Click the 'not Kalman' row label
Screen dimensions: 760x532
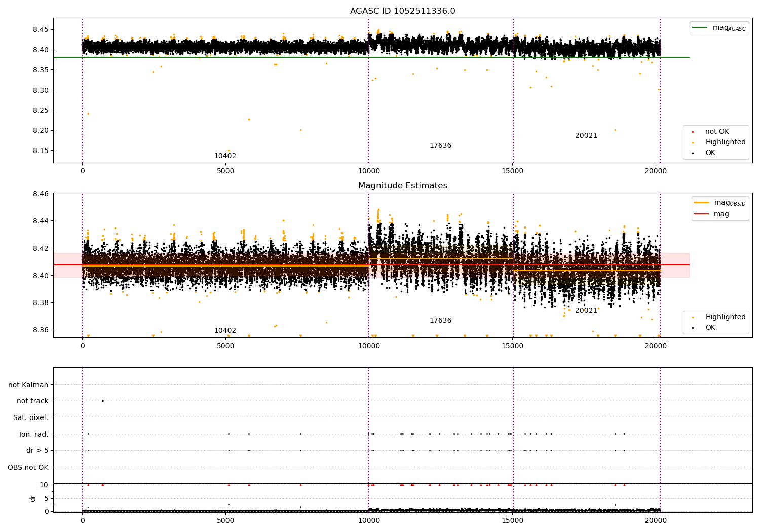[x=28, y=385]
